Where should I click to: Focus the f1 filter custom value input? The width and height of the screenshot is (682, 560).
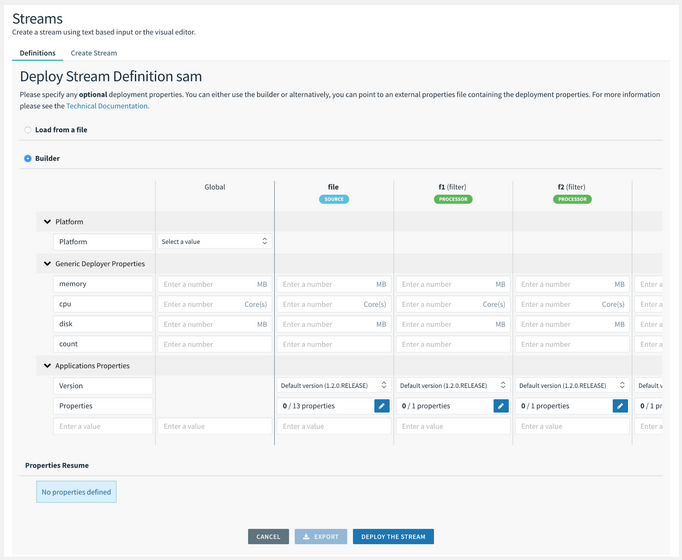tap(453, 426)
